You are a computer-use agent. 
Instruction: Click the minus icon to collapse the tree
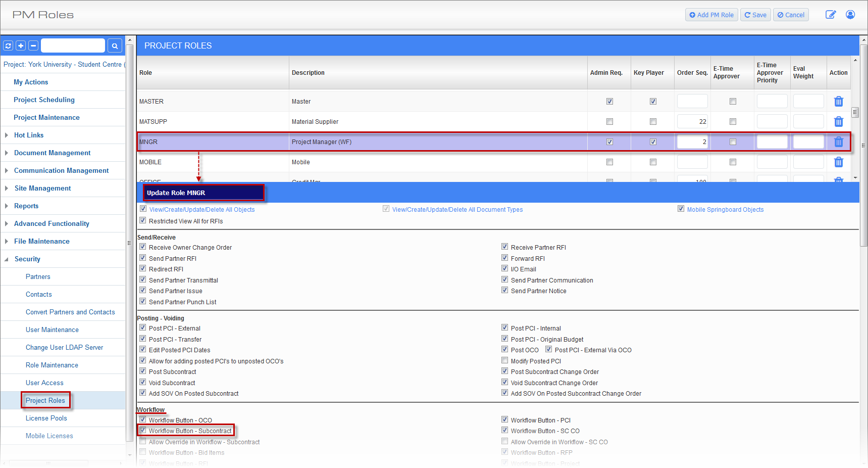coord(33,45)
